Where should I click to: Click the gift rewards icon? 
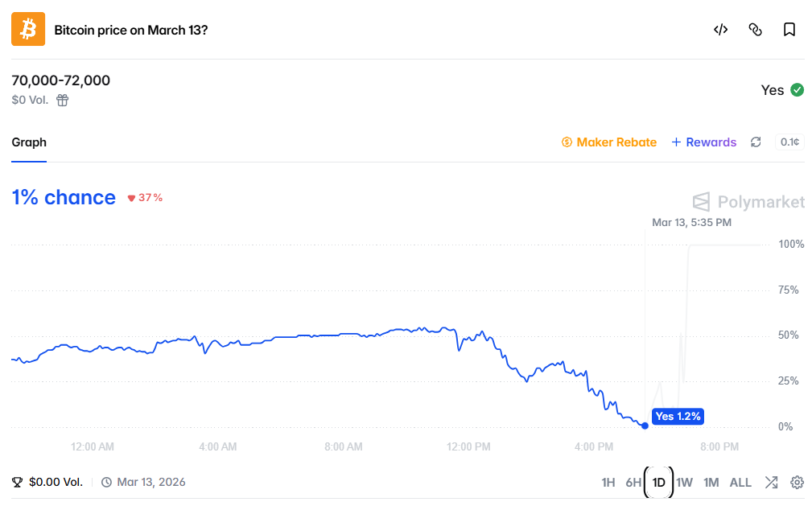point(63,101)
